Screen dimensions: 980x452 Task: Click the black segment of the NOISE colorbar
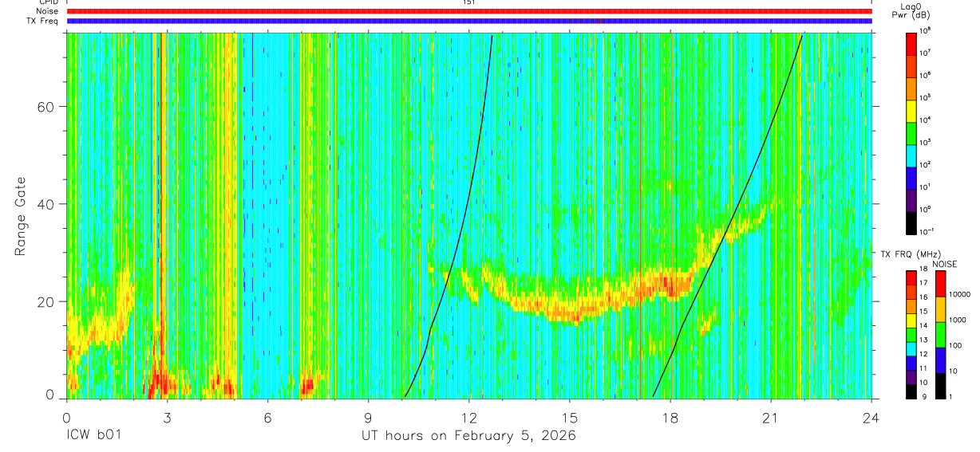(x=940, y=386)
